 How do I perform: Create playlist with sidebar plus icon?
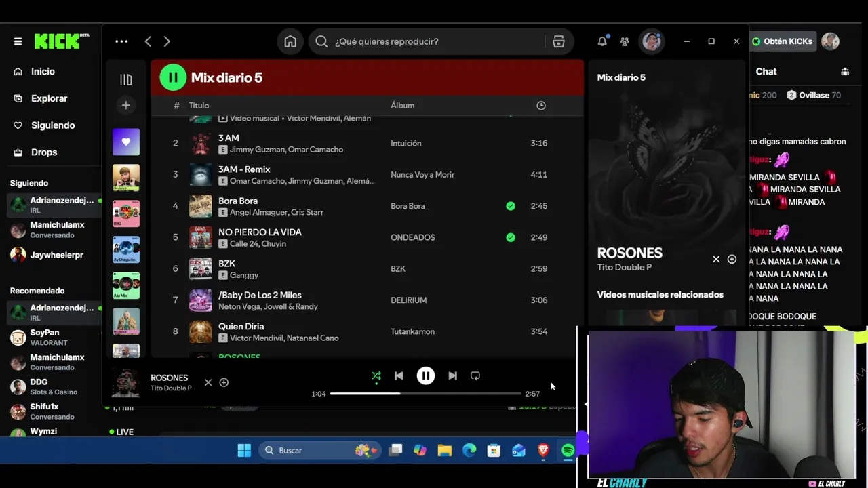coord(125,105)
